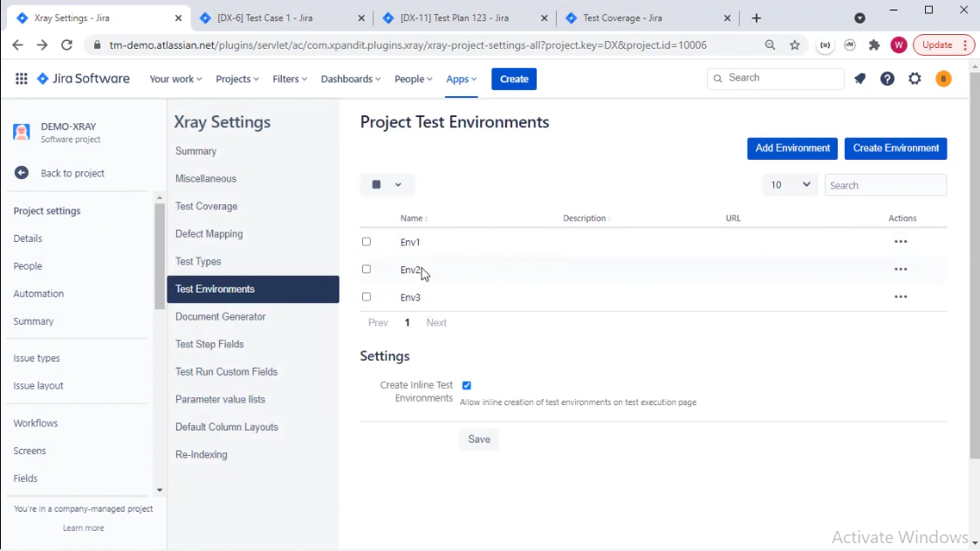
Task: Click the Back to project arrow icon
Action: (x=21, y=173)
